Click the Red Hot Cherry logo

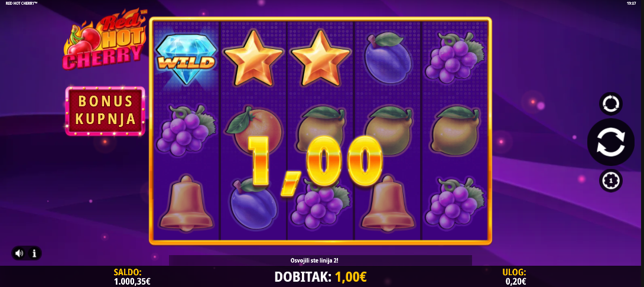105,40
